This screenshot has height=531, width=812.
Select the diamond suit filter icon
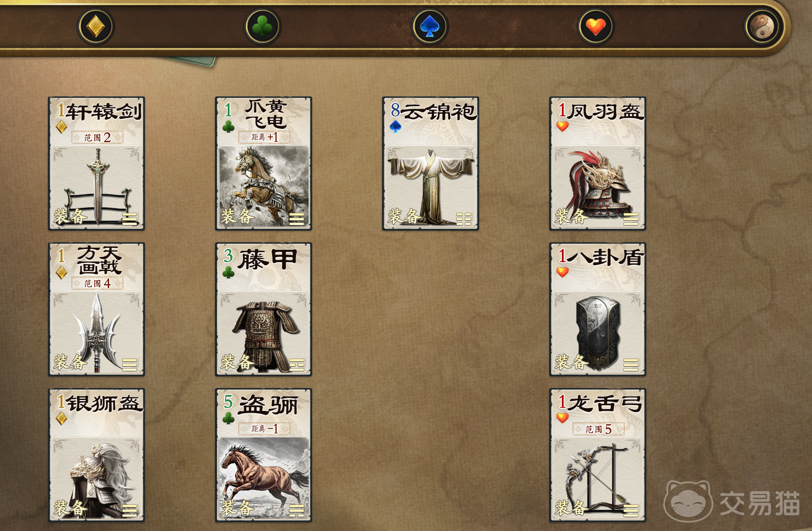pos(96,27)
